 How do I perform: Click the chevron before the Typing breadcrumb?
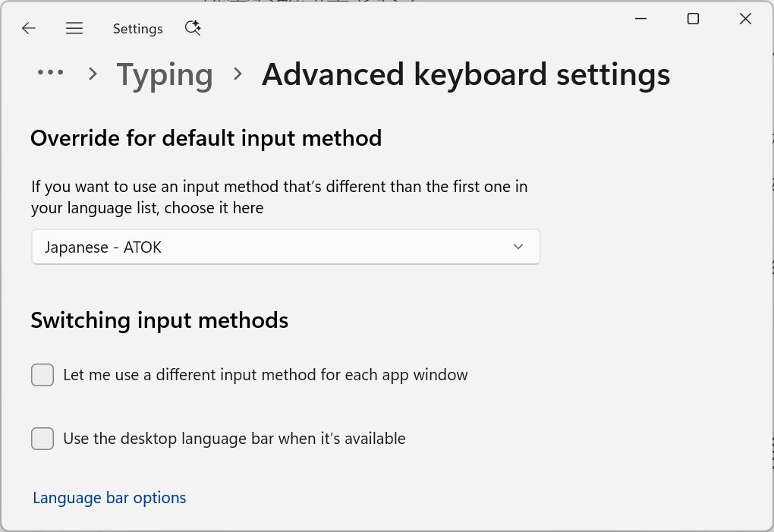pos(93,74)
